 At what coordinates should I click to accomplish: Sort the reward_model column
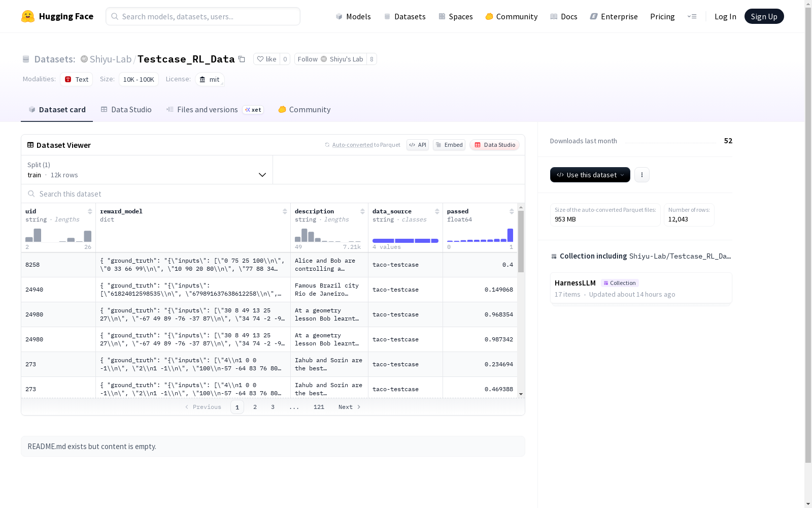tap(285, 211)
